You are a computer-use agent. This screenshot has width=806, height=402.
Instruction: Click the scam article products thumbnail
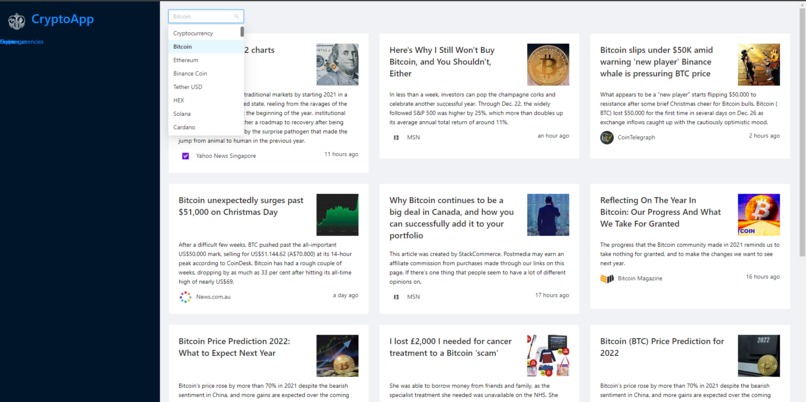[x=548, y=356]
